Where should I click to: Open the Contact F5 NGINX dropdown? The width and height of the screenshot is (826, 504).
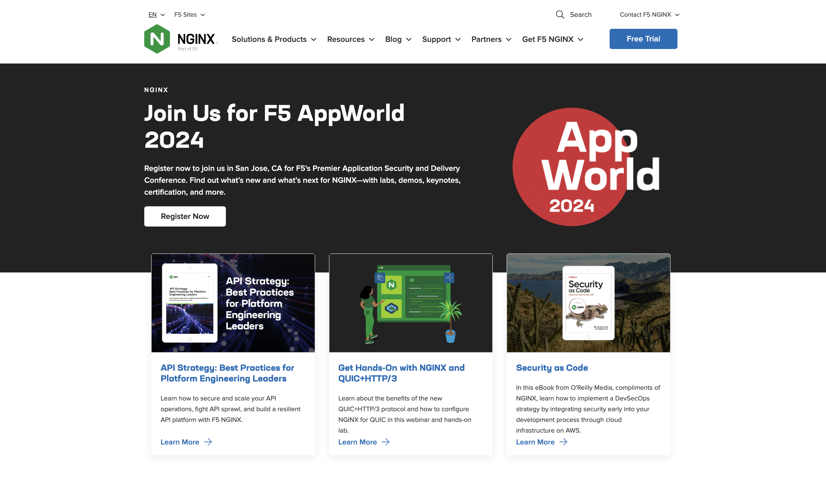649,15
